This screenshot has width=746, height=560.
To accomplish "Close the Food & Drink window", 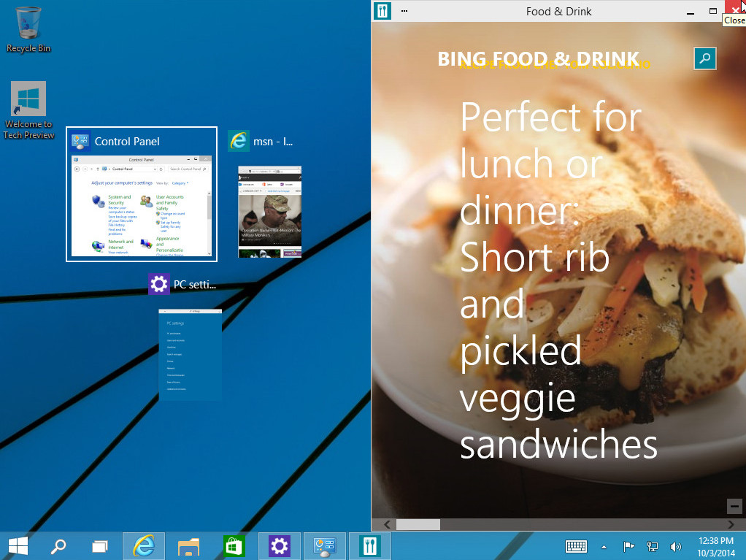I will (735, 9).
